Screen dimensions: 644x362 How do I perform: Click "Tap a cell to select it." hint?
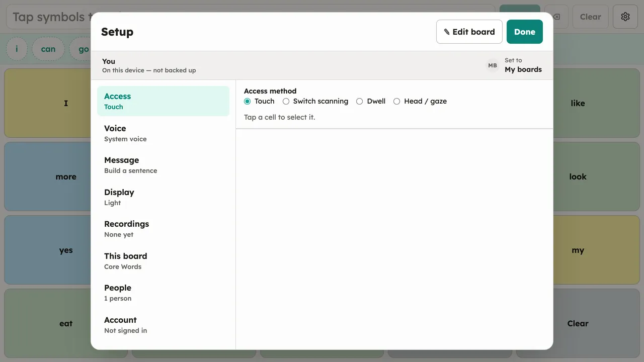(x=280, y=117)
